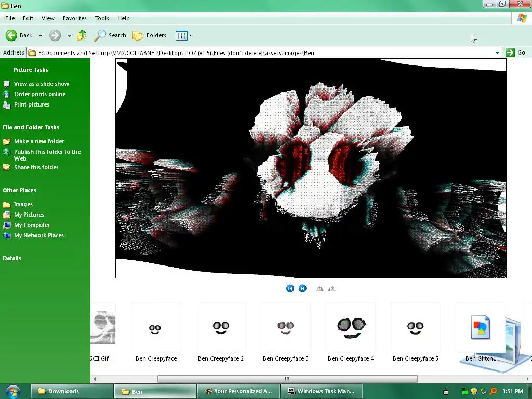Collapse the File and Folder Tasks header
This screenshot has height=399, width=532.
31,127
